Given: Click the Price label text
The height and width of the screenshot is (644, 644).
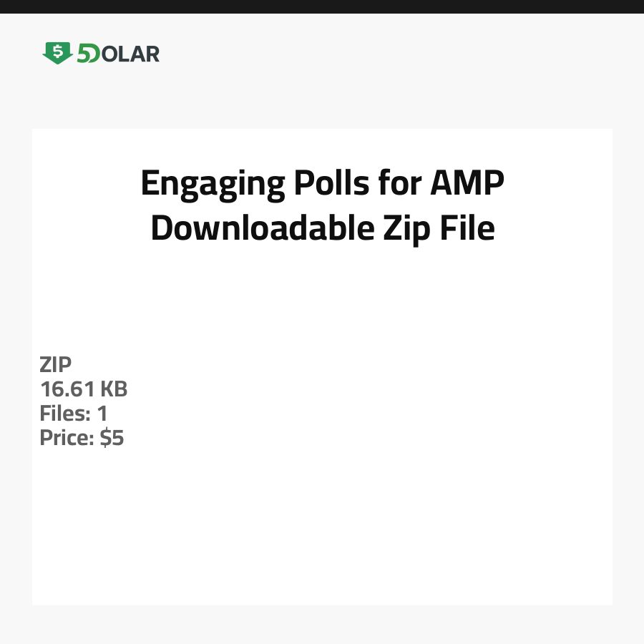Looking at the screenshot, I should click(x=67, y=438).
